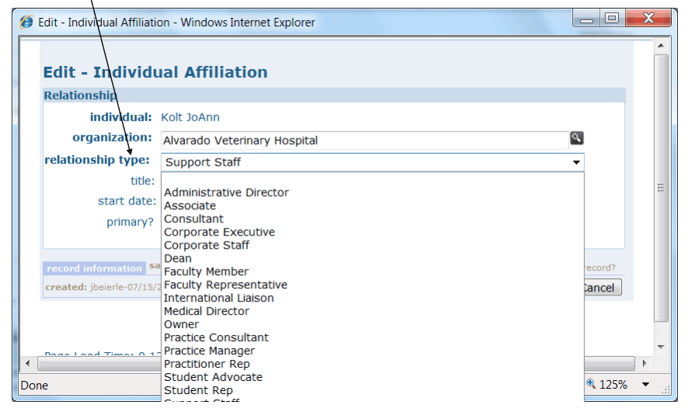
Task: Click the zoom magnifier icon in status bar
Action: [x=592, y=384]
